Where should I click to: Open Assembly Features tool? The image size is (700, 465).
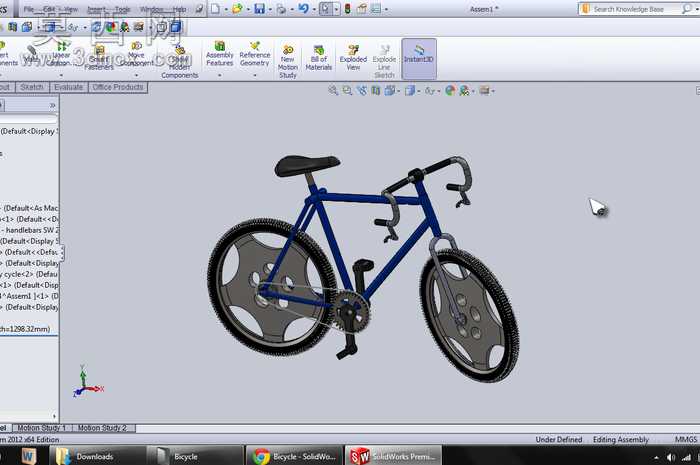220,54
